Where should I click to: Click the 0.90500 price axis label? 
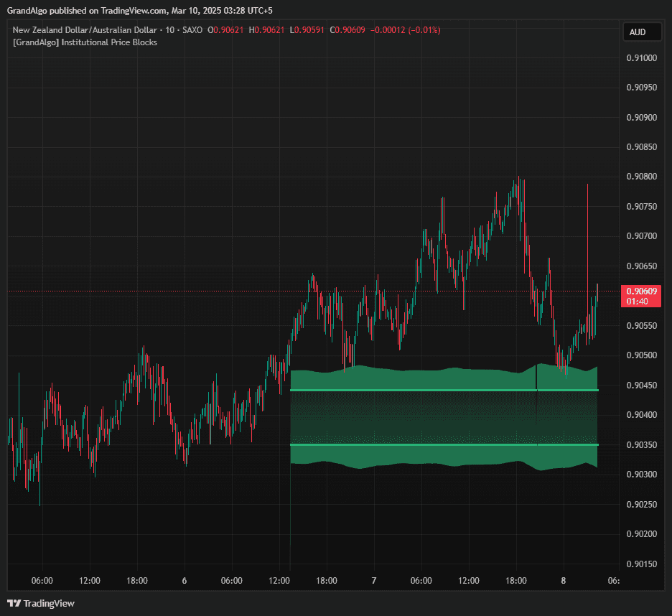(641, 355)
